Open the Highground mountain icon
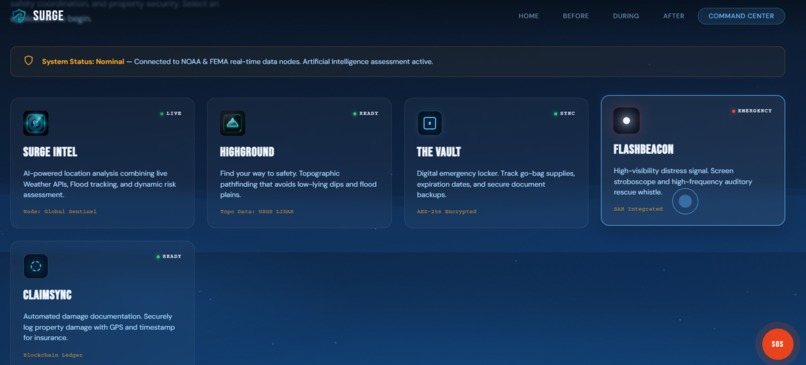806x365 pixels. coord(232,123)
